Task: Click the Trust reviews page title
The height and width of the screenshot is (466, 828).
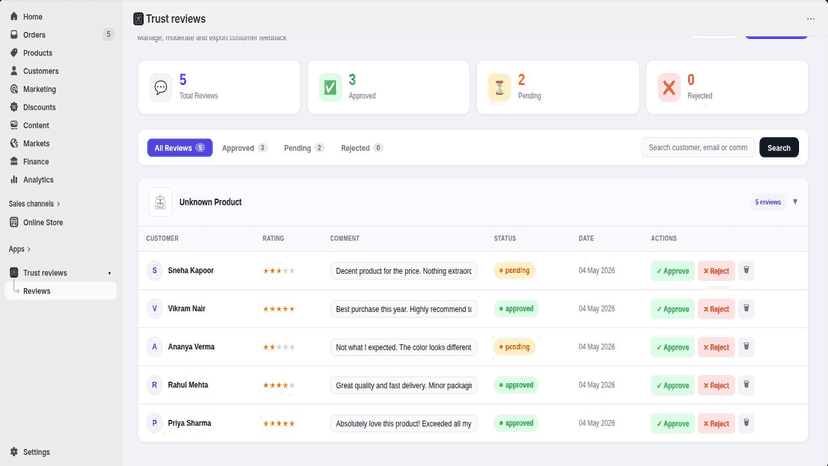Action: [x=175, y=19]
